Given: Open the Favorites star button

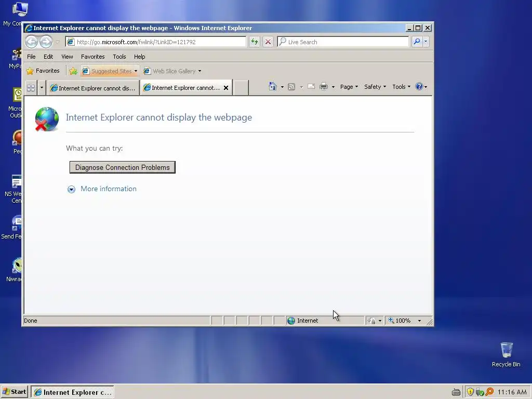Looking at the screenshot, I should coord(43,71).
